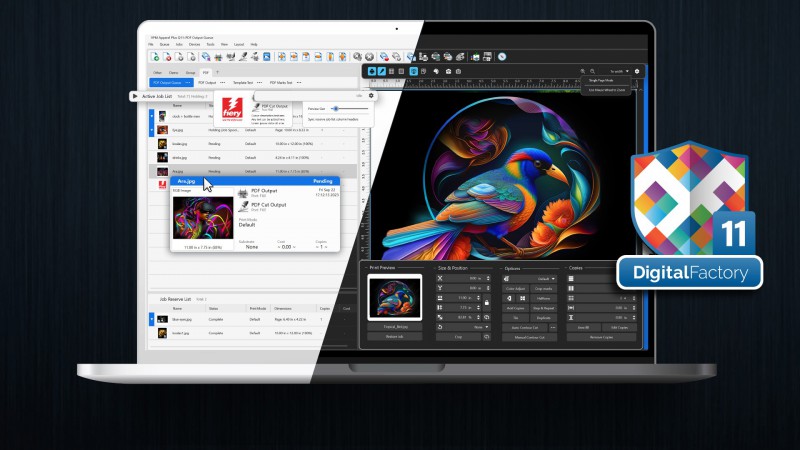Open the Default dropdown in Options panel
The image size is (800, 450).
pyautogui.click(x=546, y=279)
